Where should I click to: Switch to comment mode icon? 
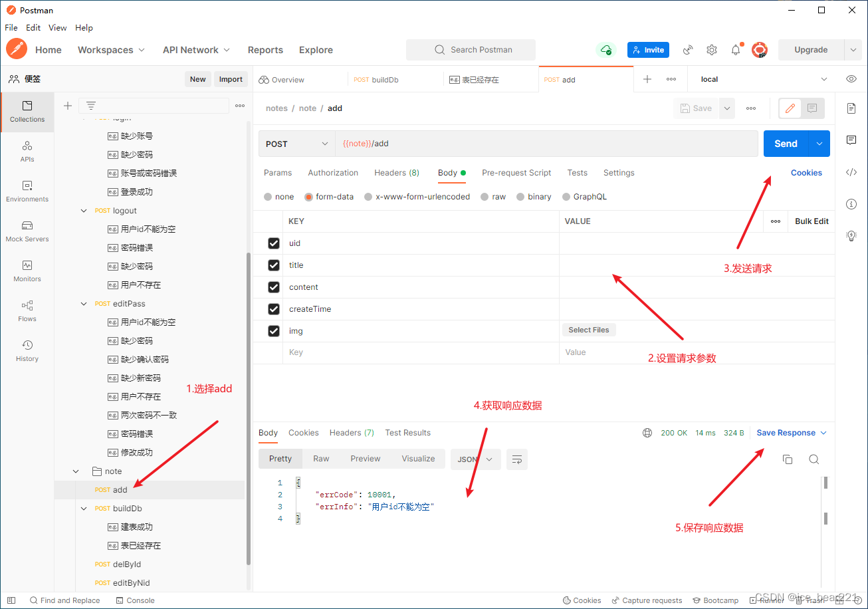[812, 108]
